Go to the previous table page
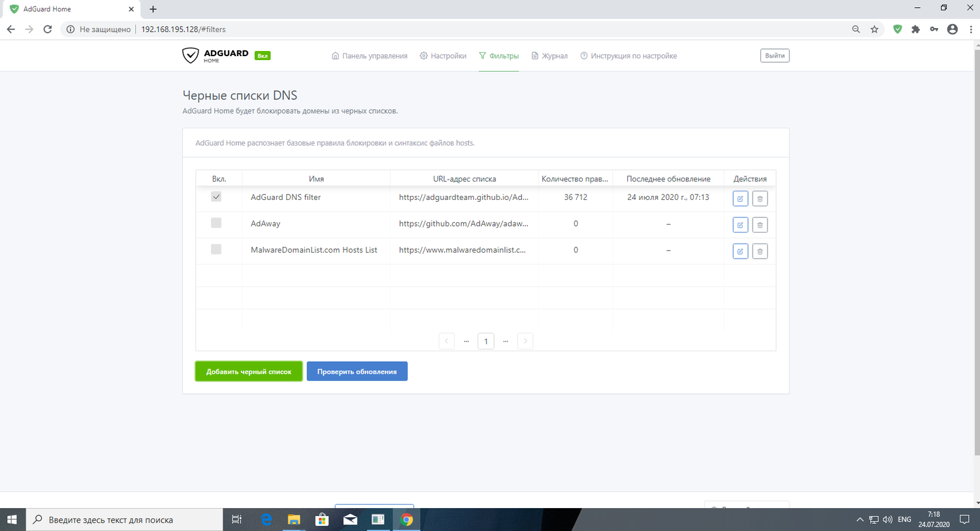Image resolution: width=980 pixels, height=531 pixels. pyautogui.click(x=447, y=341)
